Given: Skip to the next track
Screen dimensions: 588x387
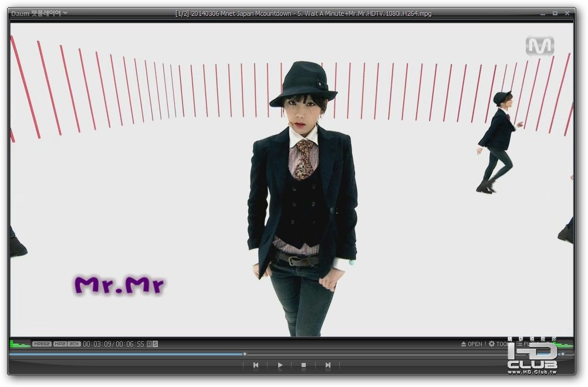Looking at the screenshot, I should pyautogui.click(x=328, y=365).
